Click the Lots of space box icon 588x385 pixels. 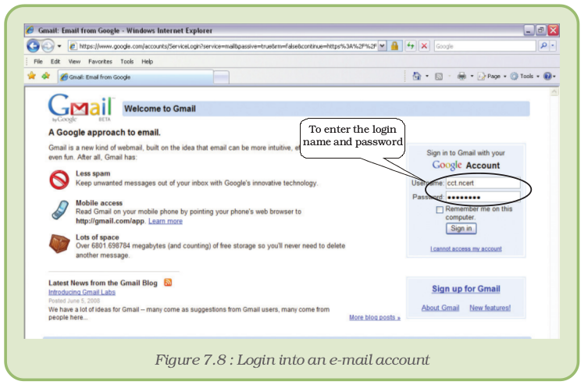coord(59,244)
